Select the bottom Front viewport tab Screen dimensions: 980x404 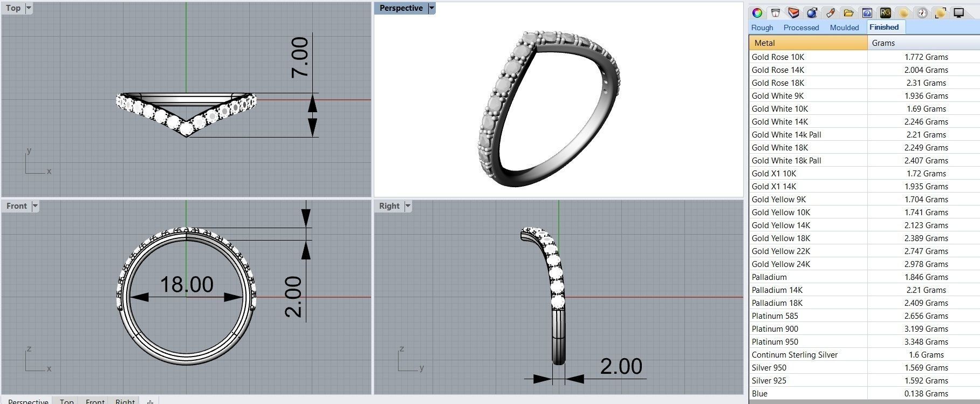point(95,401)
